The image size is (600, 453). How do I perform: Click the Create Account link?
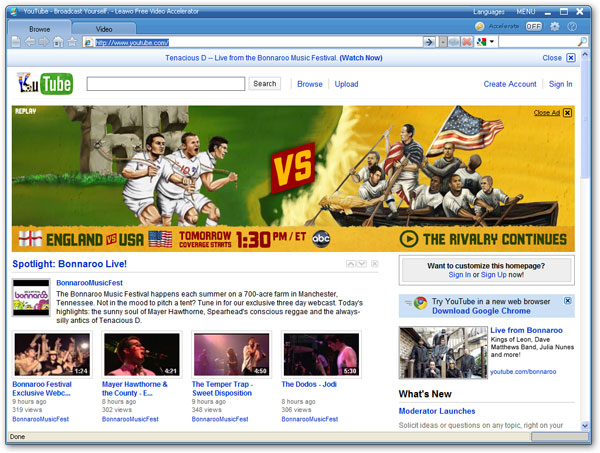click(510, 84)
